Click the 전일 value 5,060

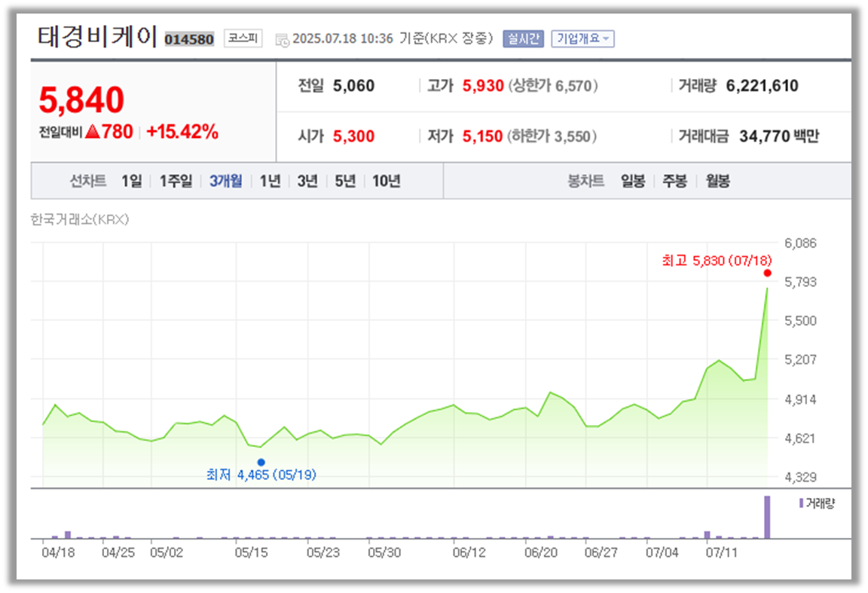pos(353,86)
